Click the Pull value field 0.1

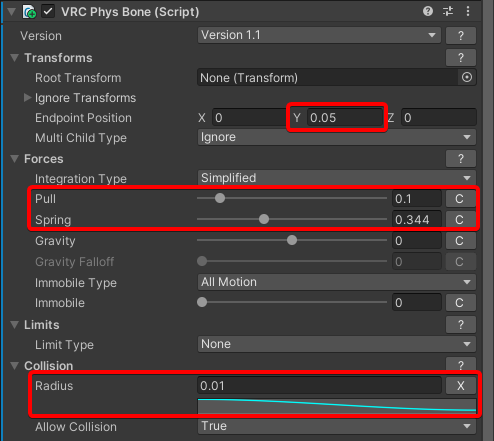[417, 199]
